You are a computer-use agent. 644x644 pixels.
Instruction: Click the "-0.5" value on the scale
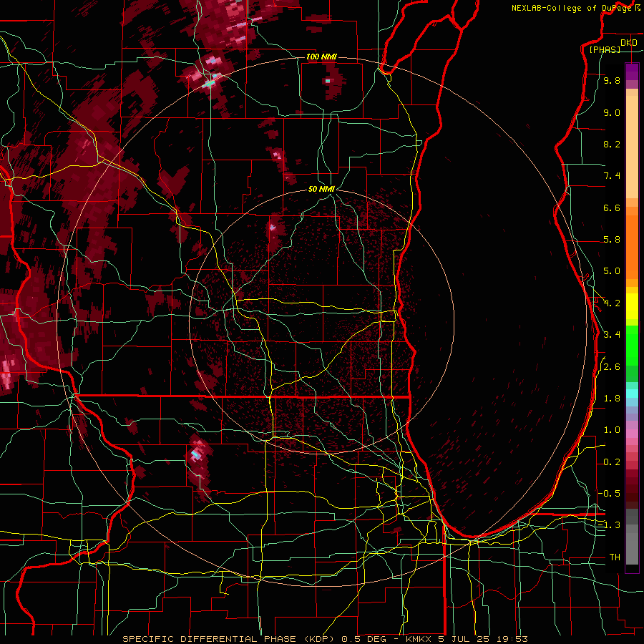pyautogui.click(x=609, y=494)
